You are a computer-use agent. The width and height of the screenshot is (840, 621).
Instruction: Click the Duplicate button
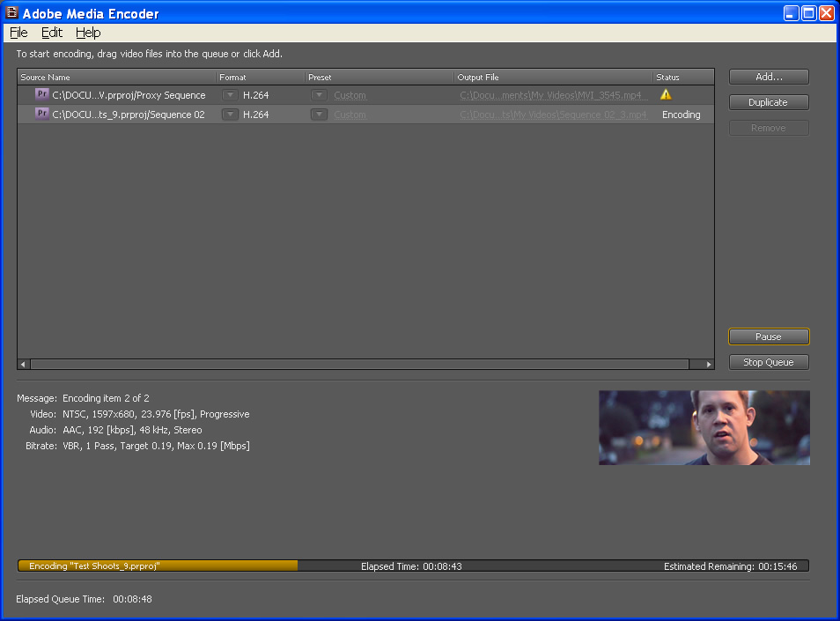pyautogui.click(x=769, y=102)
